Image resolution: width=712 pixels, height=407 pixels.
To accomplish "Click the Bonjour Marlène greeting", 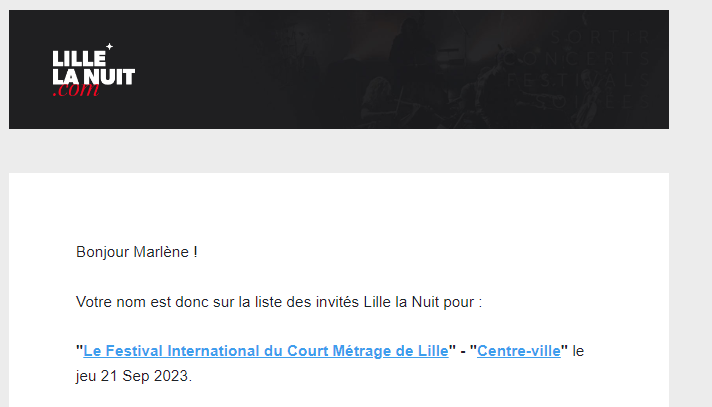I will 137,252.
